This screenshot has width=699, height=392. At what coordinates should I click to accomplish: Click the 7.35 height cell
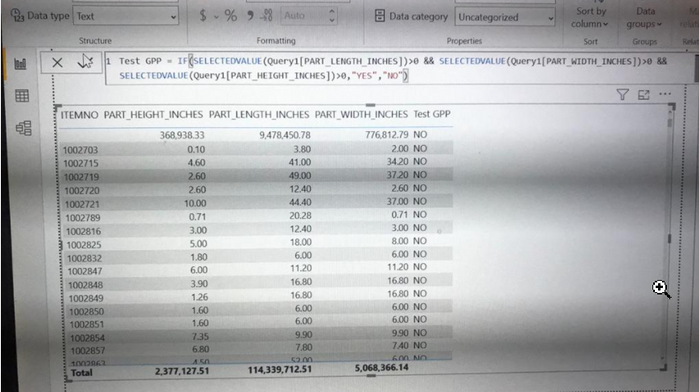(x=199, y=337)
